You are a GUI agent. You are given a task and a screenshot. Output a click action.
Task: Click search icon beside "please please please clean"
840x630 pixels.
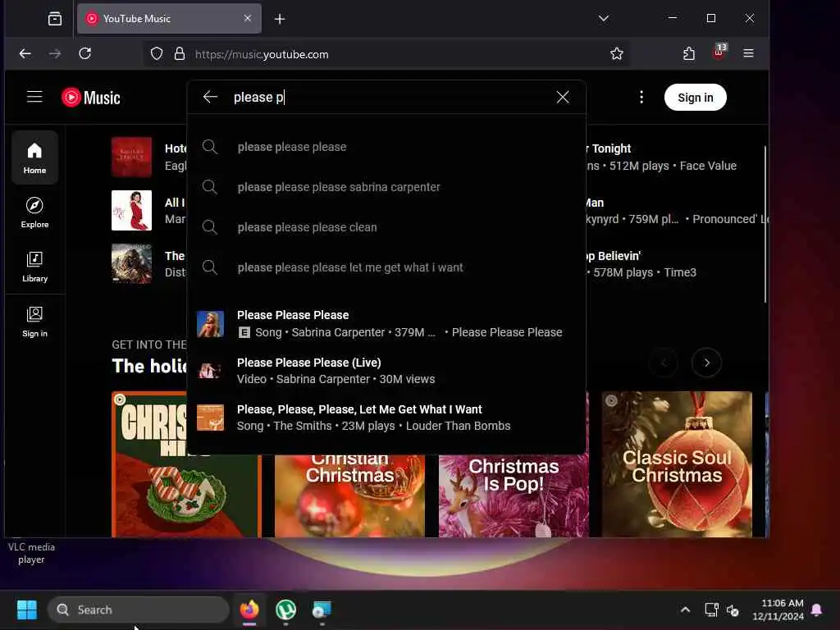[x=210, y=227]
